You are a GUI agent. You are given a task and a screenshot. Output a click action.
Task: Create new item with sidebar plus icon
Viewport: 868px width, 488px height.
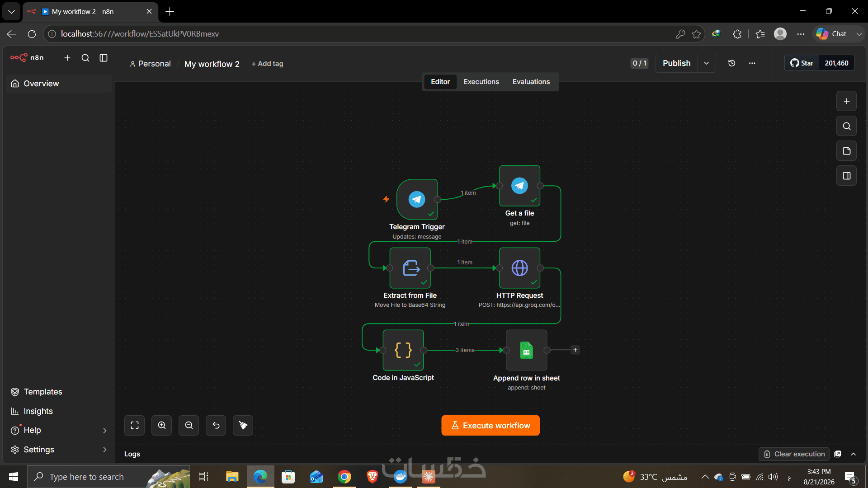pos(67,58)
